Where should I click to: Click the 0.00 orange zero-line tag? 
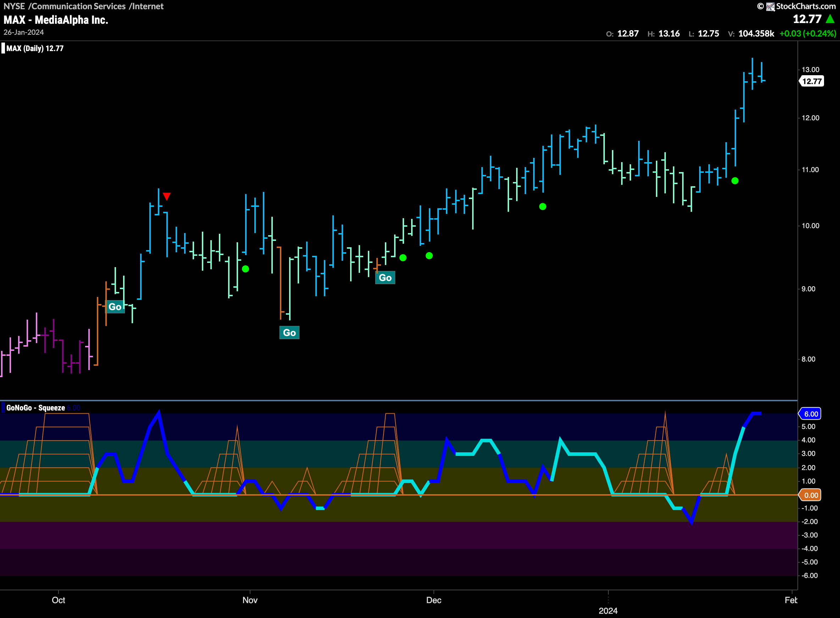[x=811, y=495]
